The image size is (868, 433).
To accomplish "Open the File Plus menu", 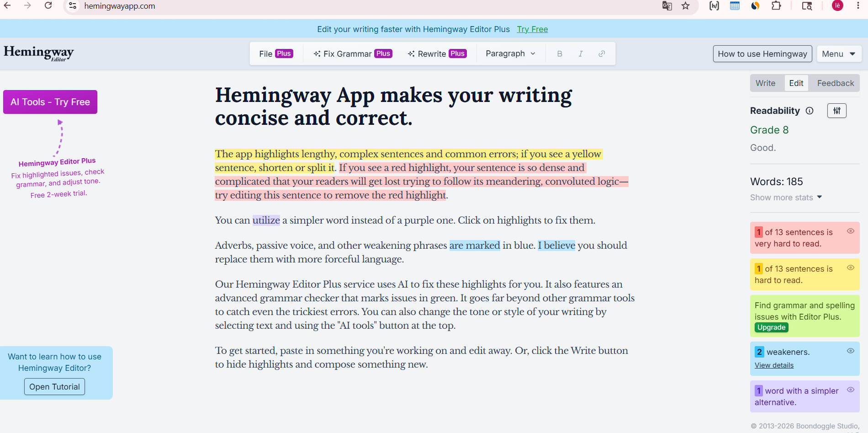I will (276, 53).
